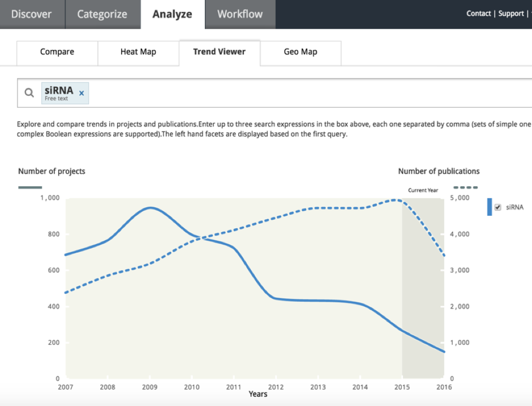Image resolution: width=532 pixels, height=406 pixels.
Task: Click the Contact link
Action: (x=478, y=14)
